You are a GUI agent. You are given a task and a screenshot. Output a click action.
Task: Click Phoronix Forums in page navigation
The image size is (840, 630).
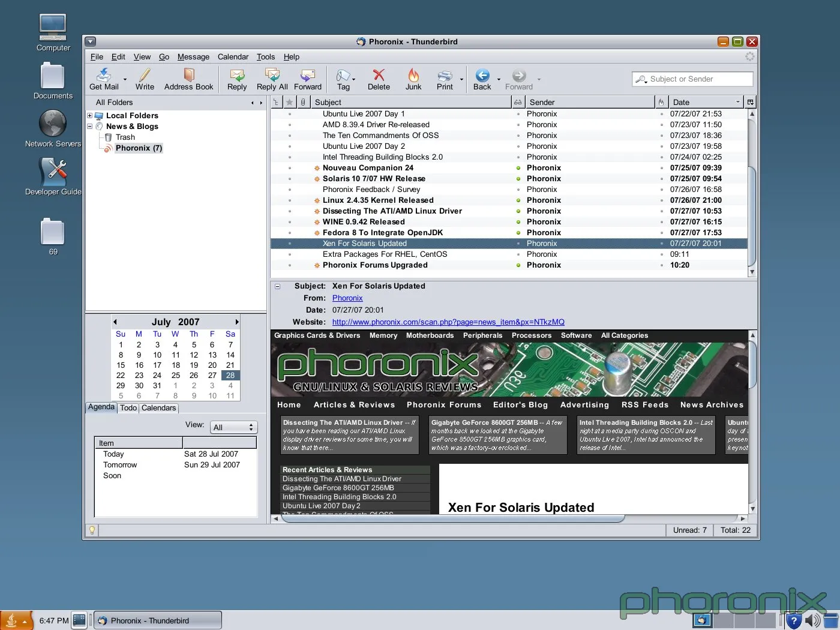pyautogui.click(x=444, y=405)
